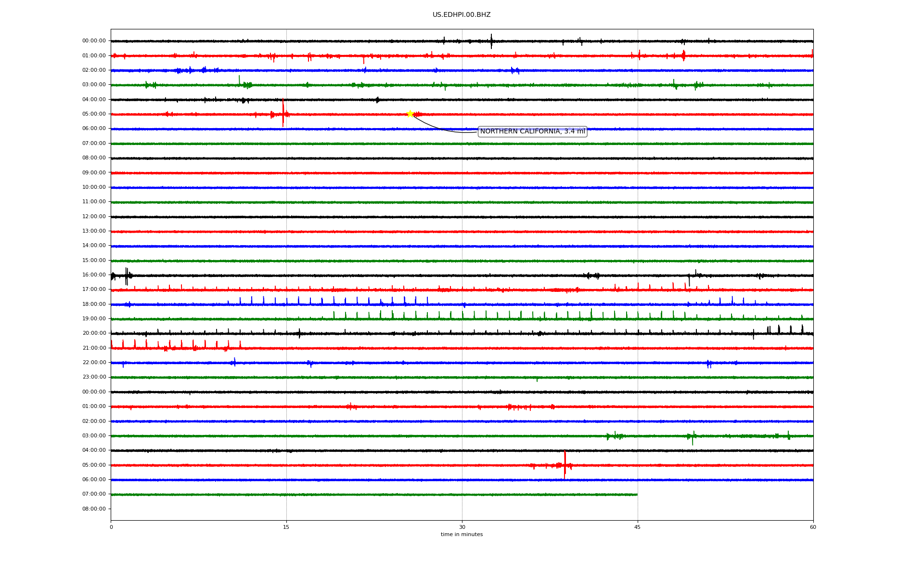Click the 19:00:00 row time label

94,319
